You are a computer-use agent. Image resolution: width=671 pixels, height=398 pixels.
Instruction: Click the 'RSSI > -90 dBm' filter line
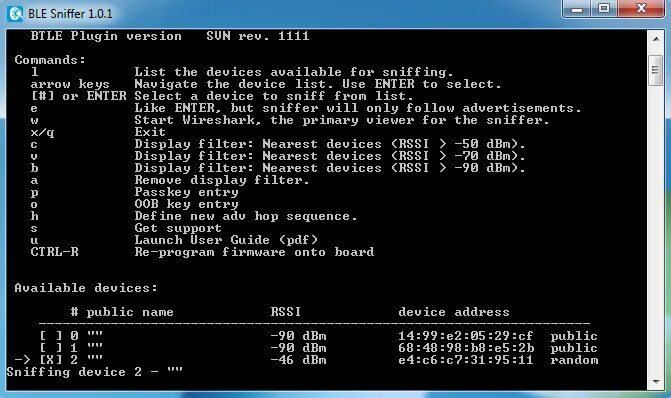330,168
